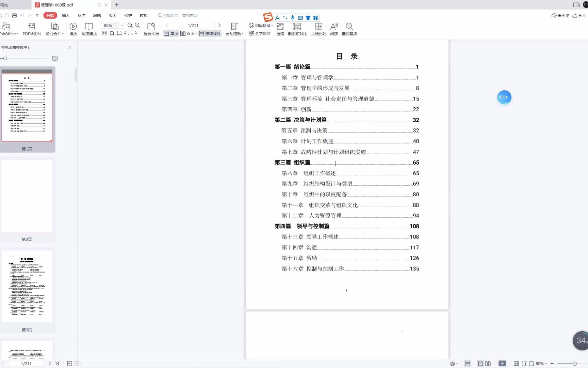Go to previous page using the ribbon arrow
Screen dimensions: 588x368
tap(167, 26)
